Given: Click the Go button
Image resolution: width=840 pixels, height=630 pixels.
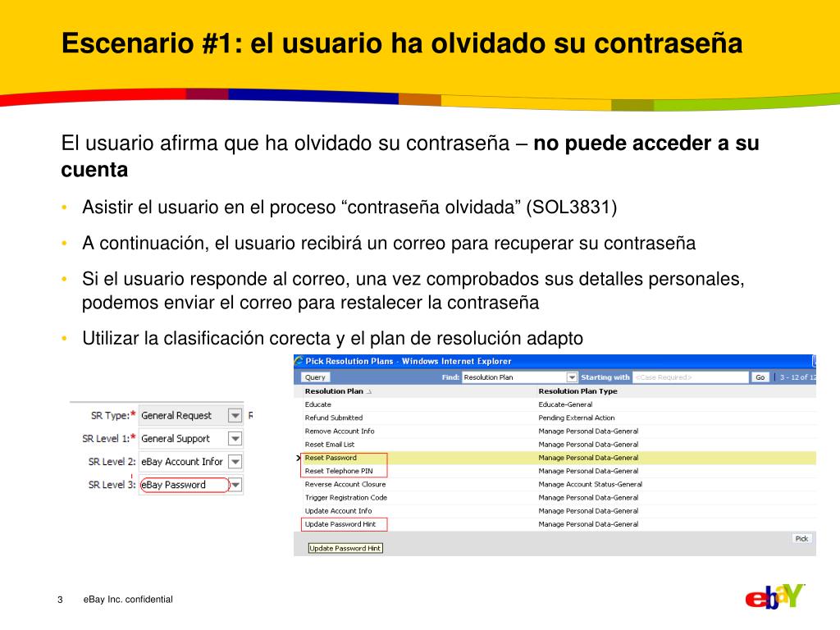Looking at the screenshot, I should 760,377.
